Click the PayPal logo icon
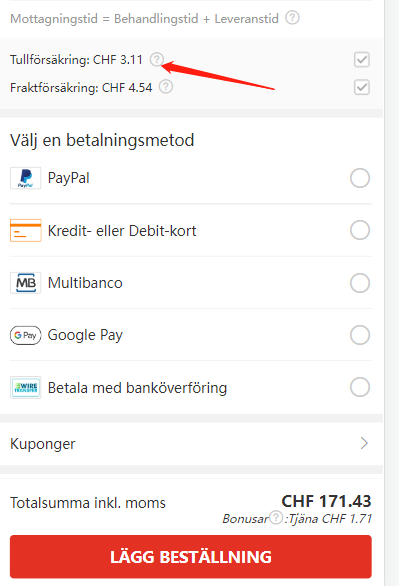 (25, 178)
